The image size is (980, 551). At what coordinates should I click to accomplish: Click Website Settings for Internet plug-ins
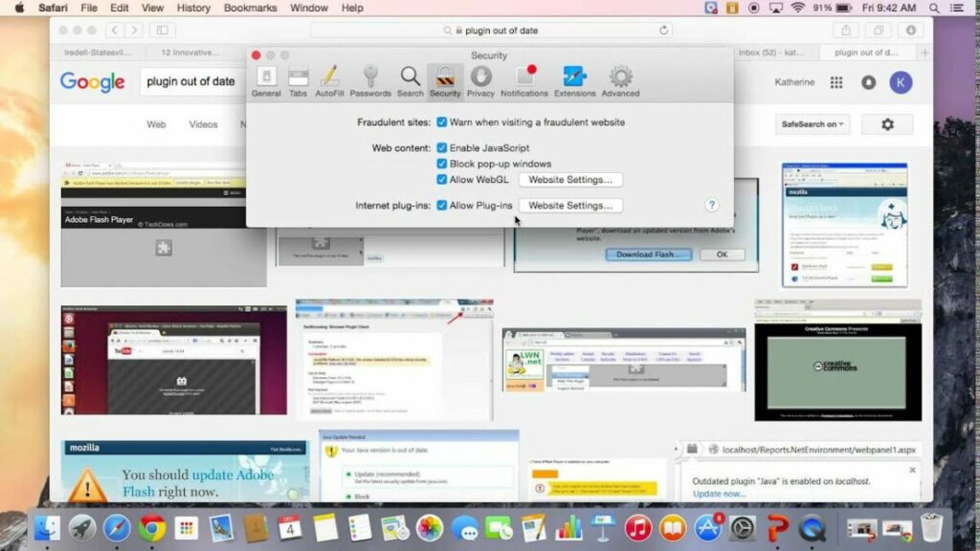570,205
